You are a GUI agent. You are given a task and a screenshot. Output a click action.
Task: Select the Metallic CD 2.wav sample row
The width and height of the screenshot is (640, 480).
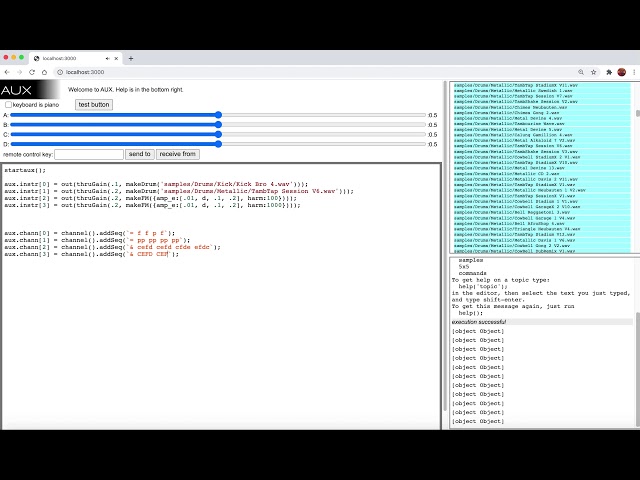click(x=542, y=173)
